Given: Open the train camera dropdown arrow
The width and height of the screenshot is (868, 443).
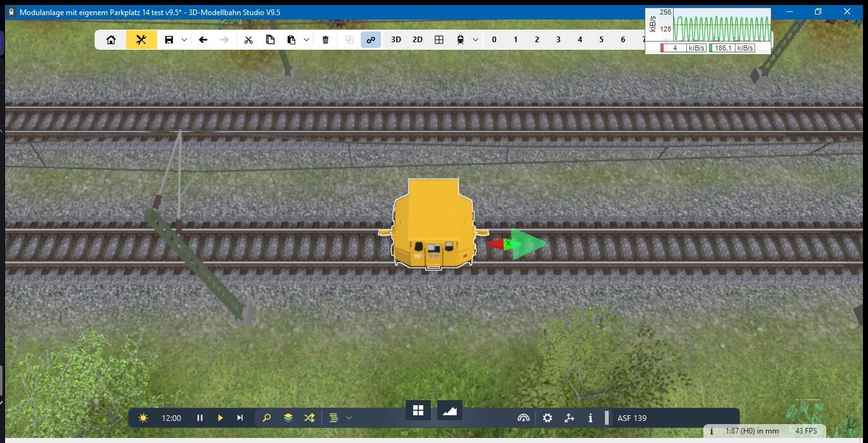Looking at the screenshot, I should (476, 40).
